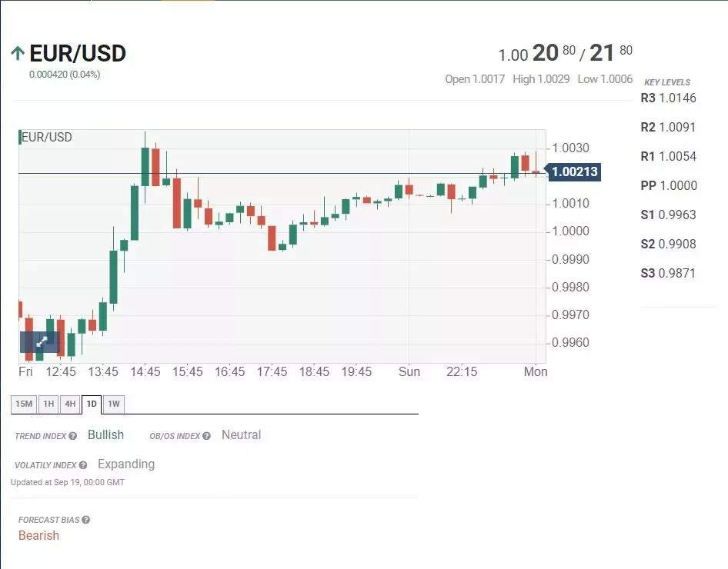This screenshot has height=569, width=728.
Task: Click the green up arrow beside EUR/USD
Action: (18, 53)
